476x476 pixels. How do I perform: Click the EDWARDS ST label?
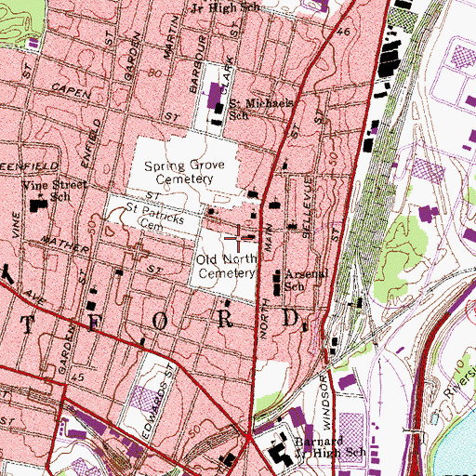157,402
